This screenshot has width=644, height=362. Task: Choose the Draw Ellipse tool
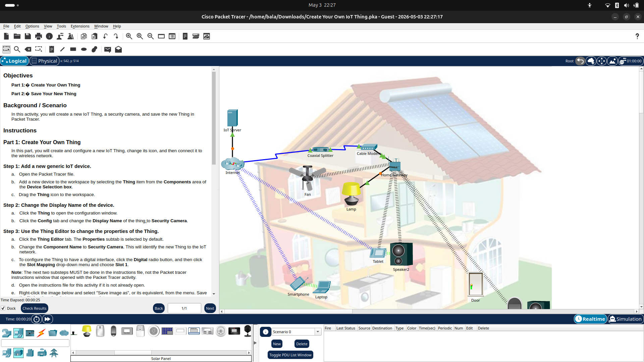[84, 49]
